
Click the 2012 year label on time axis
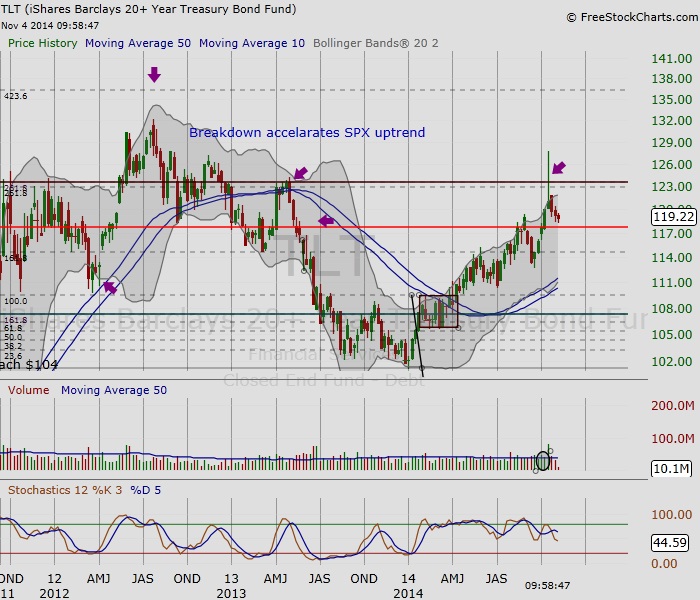pos(54,594)
